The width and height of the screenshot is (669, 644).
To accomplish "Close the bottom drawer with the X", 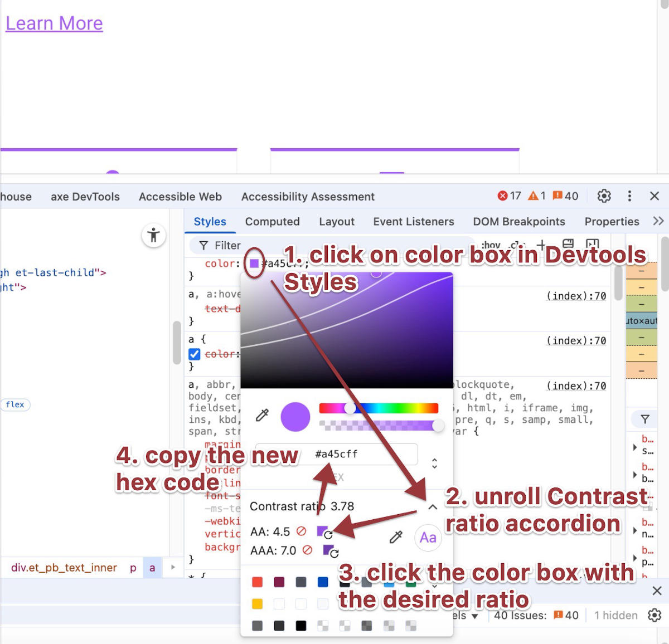I will (x=657, y=591).
